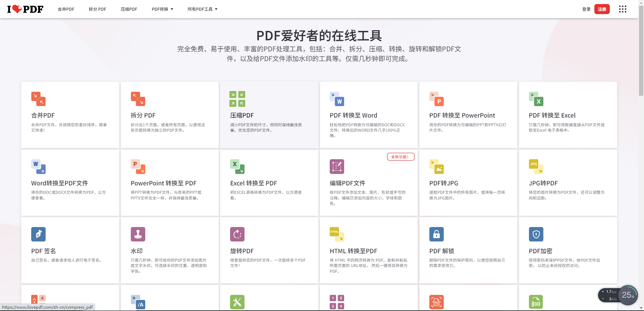644x311 pixels.
Task: Open the 拆分 PDF split tool icon
Action: tap(138, 99)
